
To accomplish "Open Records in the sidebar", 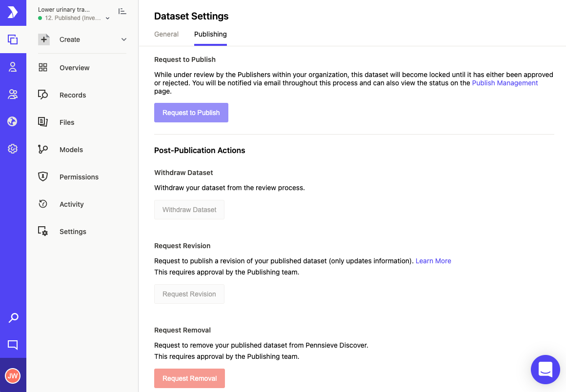I will [73, 95].
